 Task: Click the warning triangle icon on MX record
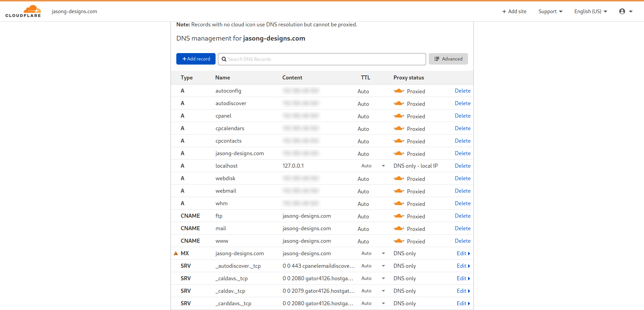coord(176,253)
